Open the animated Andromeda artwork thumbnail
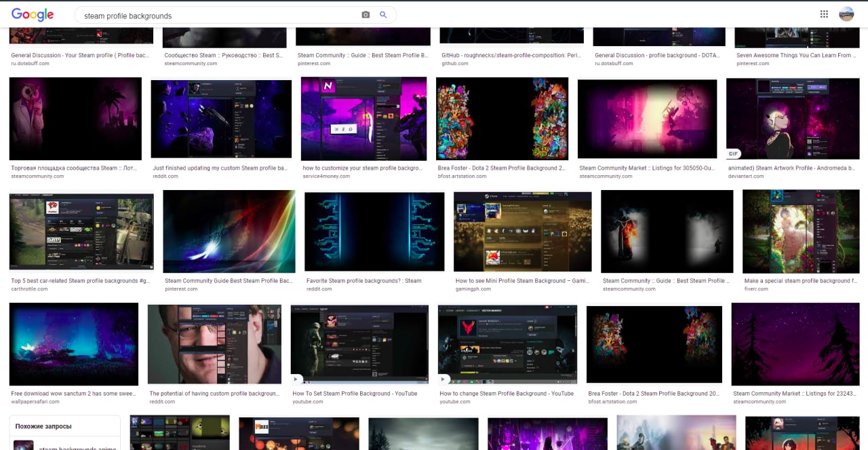Viewport: 868px width, 450px height. [793, 119]
